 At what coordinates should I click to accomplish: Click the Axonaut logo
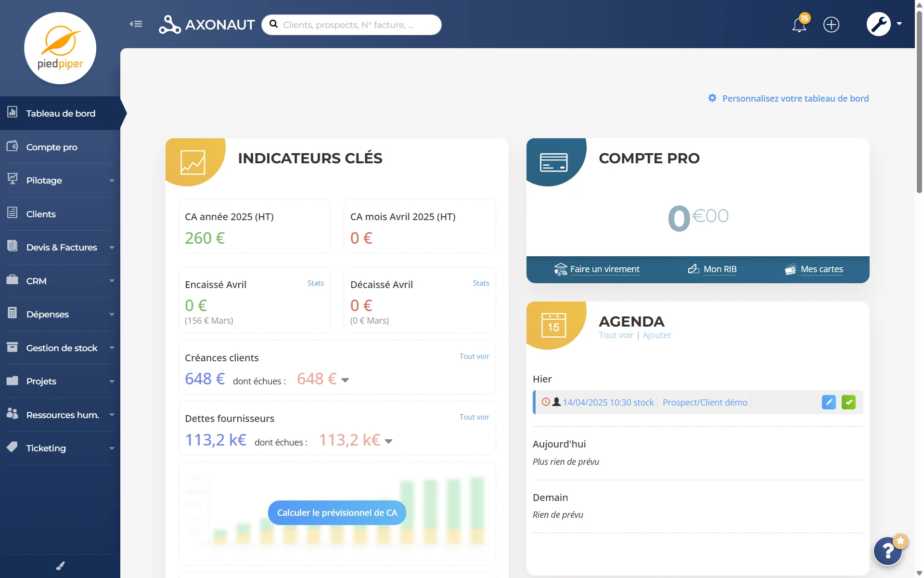206,25
